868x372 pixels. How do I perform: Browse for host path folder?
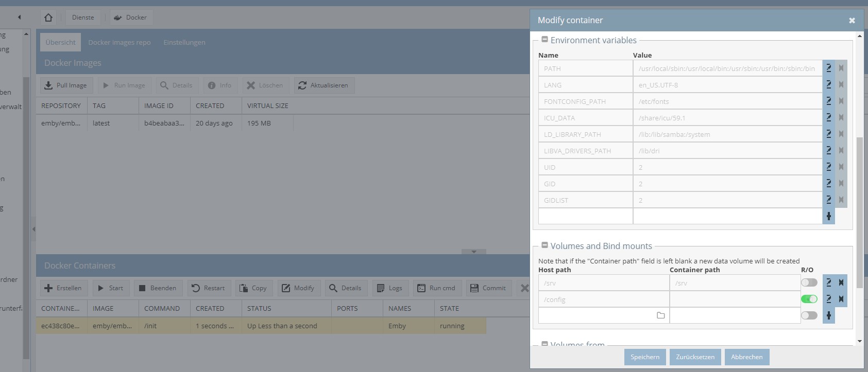[x=661, y=315]
